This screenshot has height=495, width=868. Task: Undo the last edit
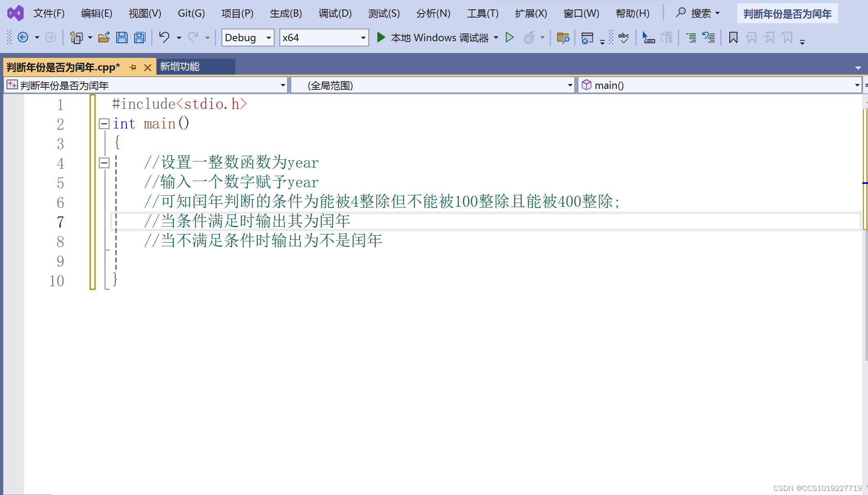164,38
